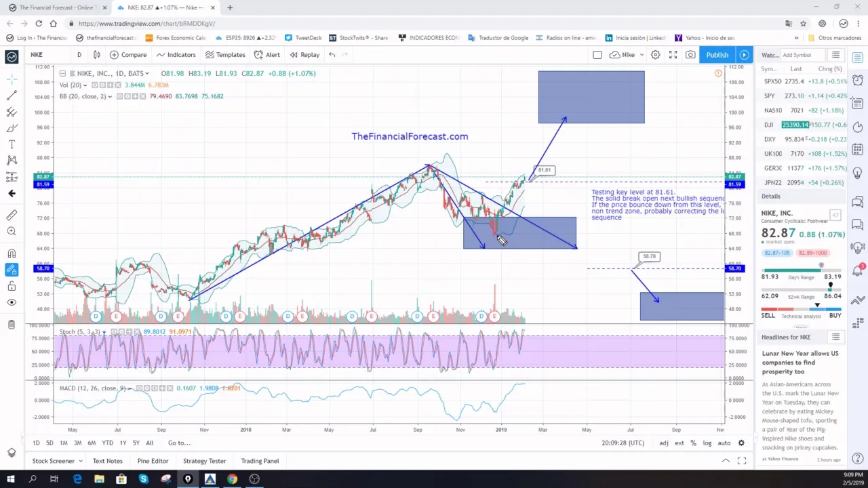The width and height of the screenshot is (868, 488).
Task: Hide the Vol (20) indicator with eye icon
Action: pos(95,85)
